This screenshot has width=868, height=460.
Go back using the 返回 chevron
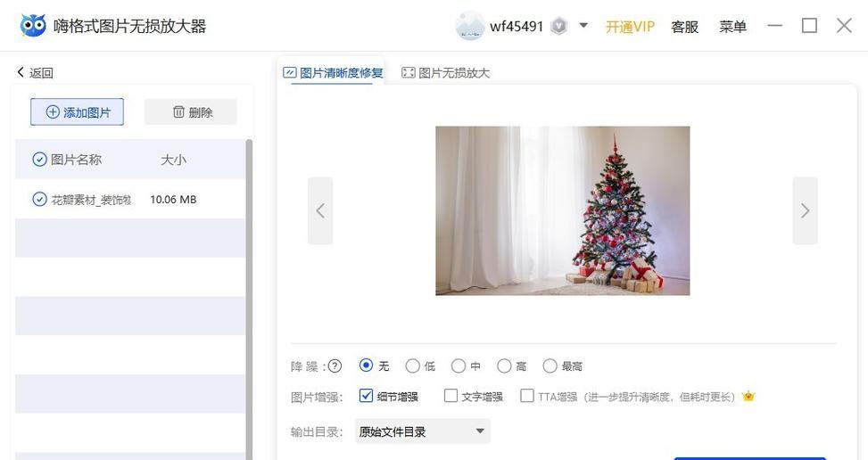[21, 72]
